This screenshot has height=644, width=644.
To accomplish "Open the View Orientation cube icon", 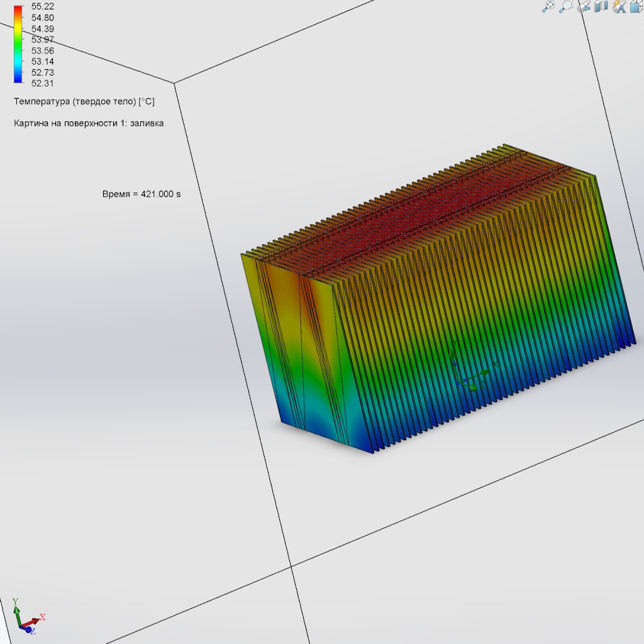I will pyautogui.click(x=636, y=6).
